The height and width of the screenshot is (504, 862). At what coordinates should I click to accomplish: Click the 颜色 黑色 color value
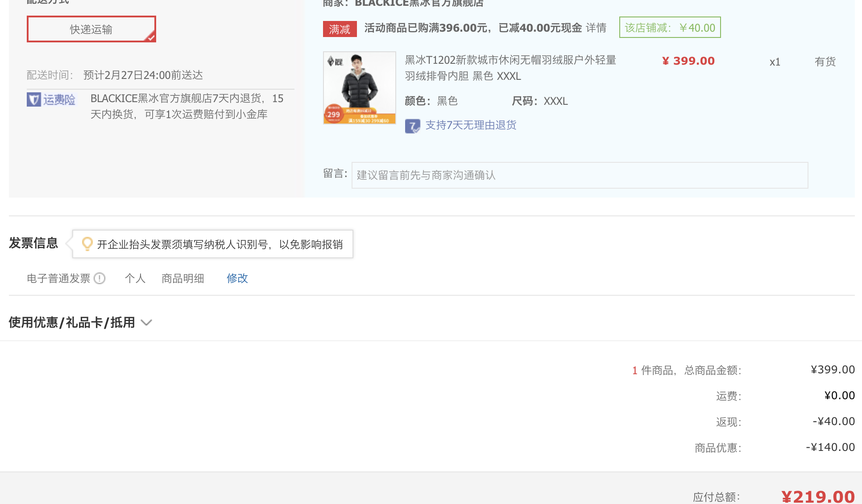[448, 101]
